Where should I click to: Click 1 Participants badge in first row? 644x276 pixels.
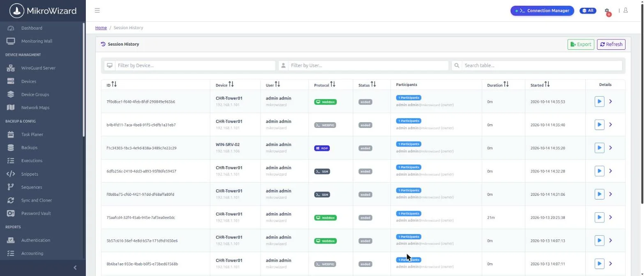tap(408, 98)
